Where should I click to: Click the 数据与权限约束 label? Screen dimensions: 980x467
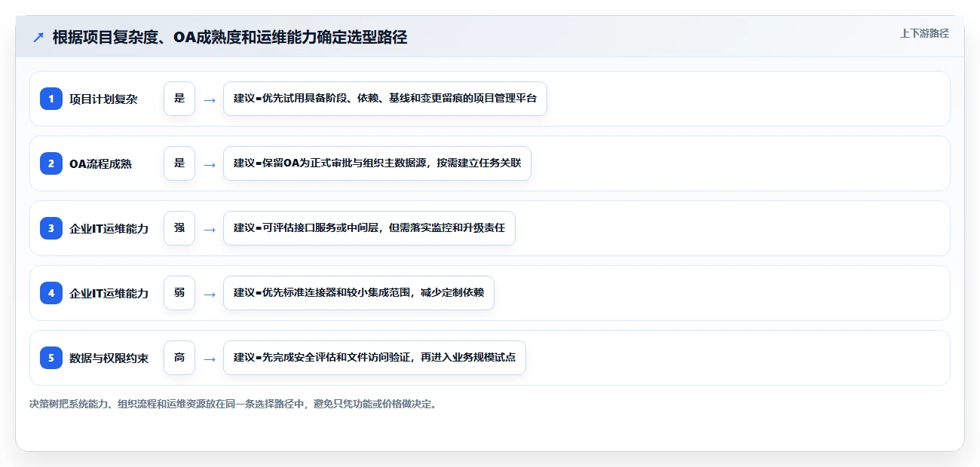click(x=109, y=358)
